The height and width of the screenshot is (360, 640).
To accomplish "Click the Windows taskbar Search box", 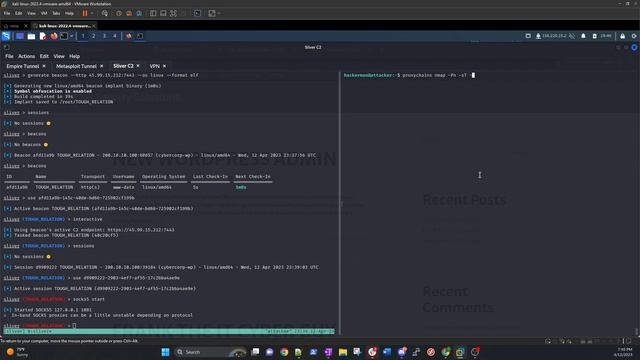I will tap(211, 352).
